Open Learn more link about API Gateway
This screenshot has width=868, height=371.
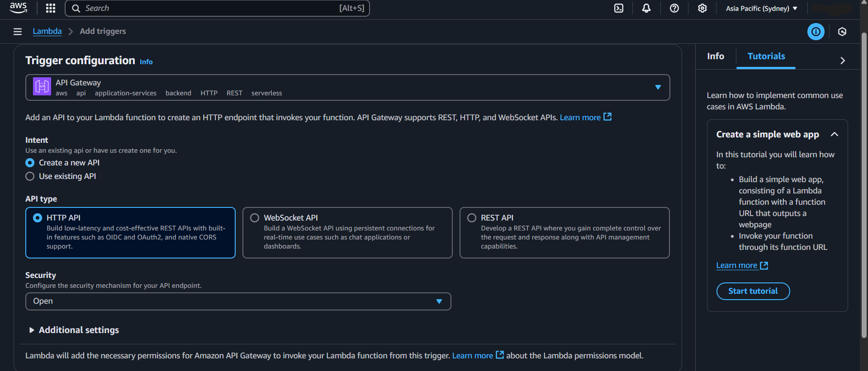[x=580, y=117]
